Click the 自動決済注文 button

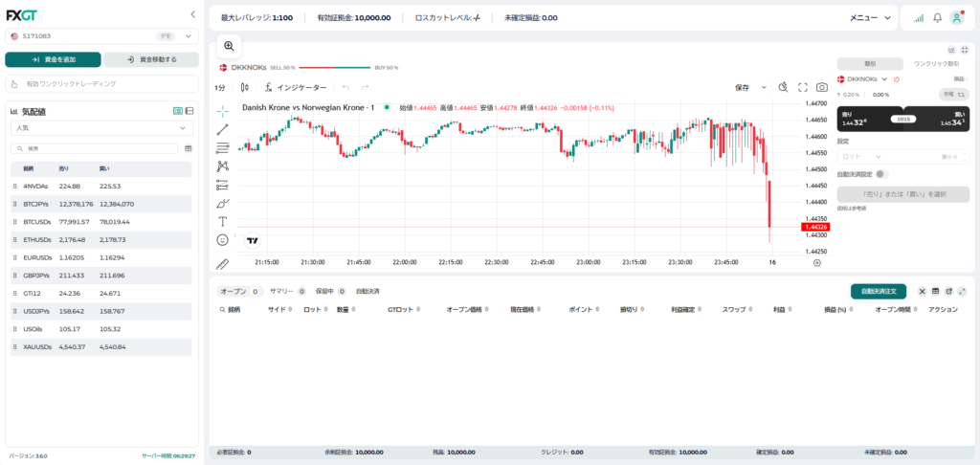[x=879, y=291]
